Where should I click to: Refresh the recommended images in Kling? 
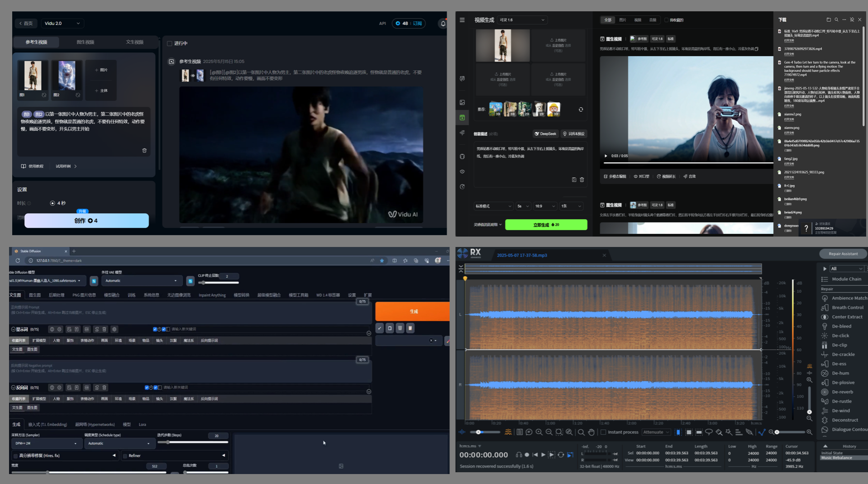[581, 109]
